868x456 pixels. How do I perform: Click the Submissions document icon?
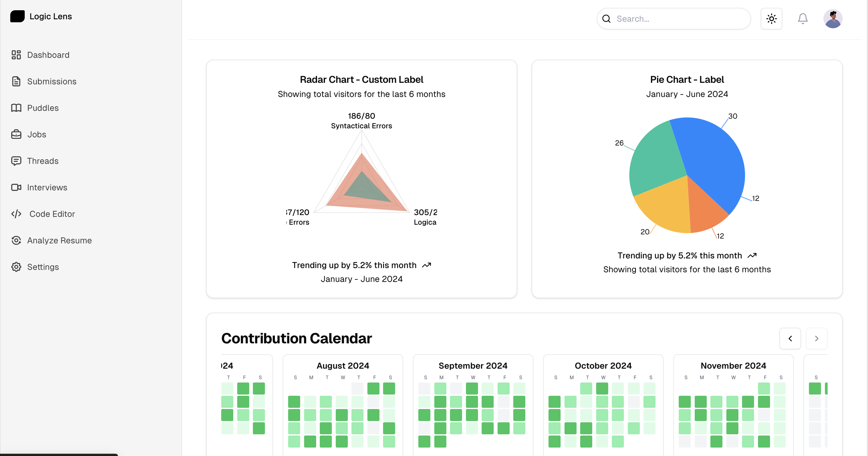16,82
